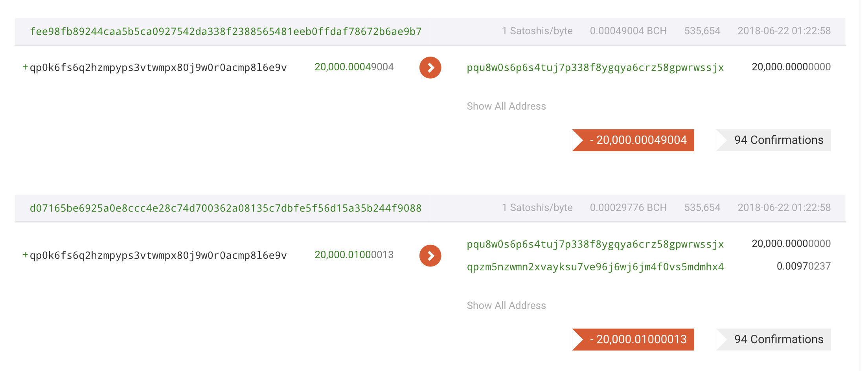Open output address pqu8w0s6p6s4 in second transaction

pyautogui.click(x=595, y=244)
